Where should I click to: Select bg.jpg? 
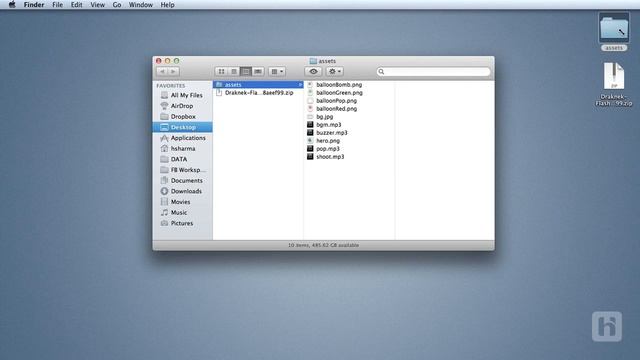coord(324,117)
